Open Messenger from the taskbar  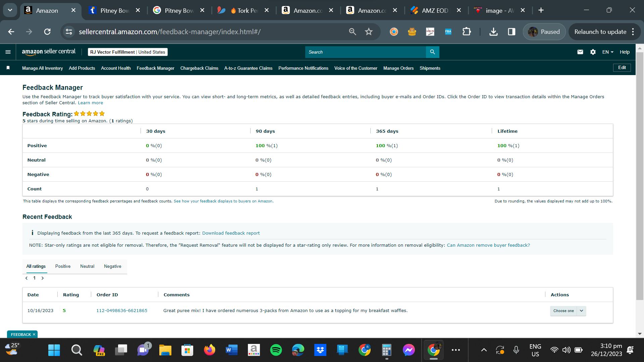click(x=409, y=350)
